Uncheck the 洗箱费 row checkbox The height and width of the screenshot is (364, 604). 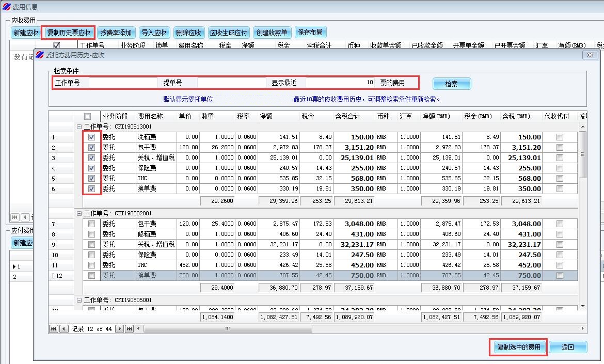(x=91, y=137)
